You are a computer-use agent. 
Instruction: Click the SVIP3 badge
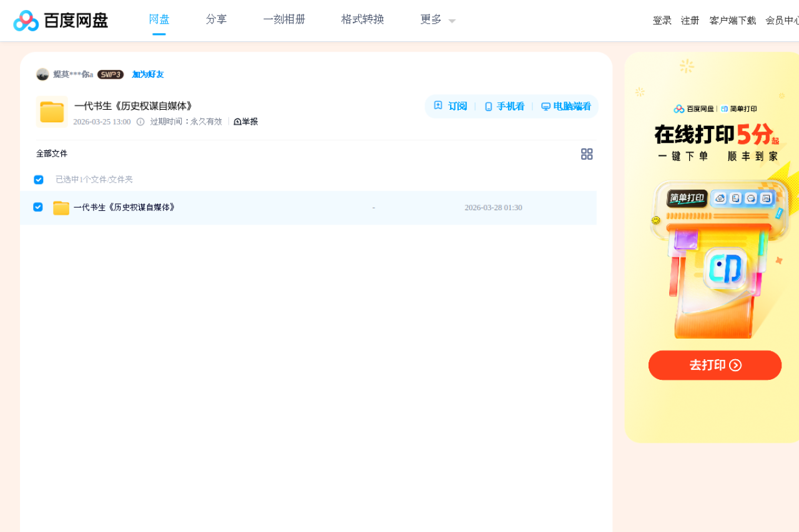[x=110, y=74]
